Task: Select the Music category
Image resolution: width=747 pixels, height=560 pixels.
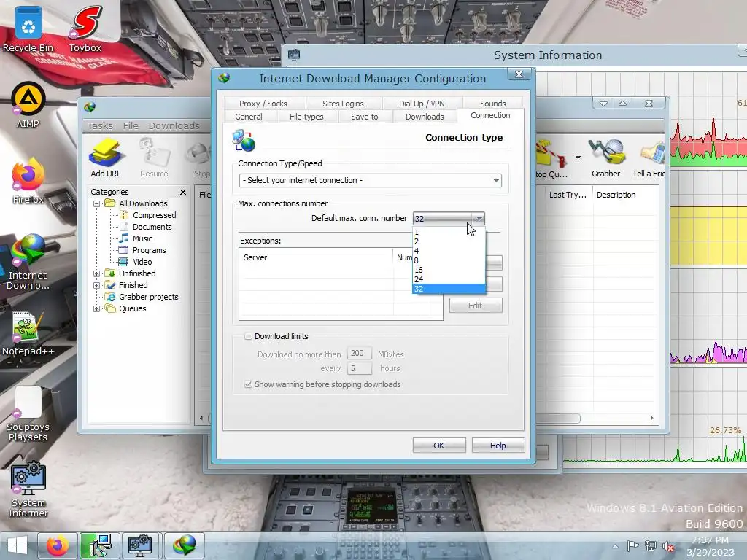Action: click(142, 238)
